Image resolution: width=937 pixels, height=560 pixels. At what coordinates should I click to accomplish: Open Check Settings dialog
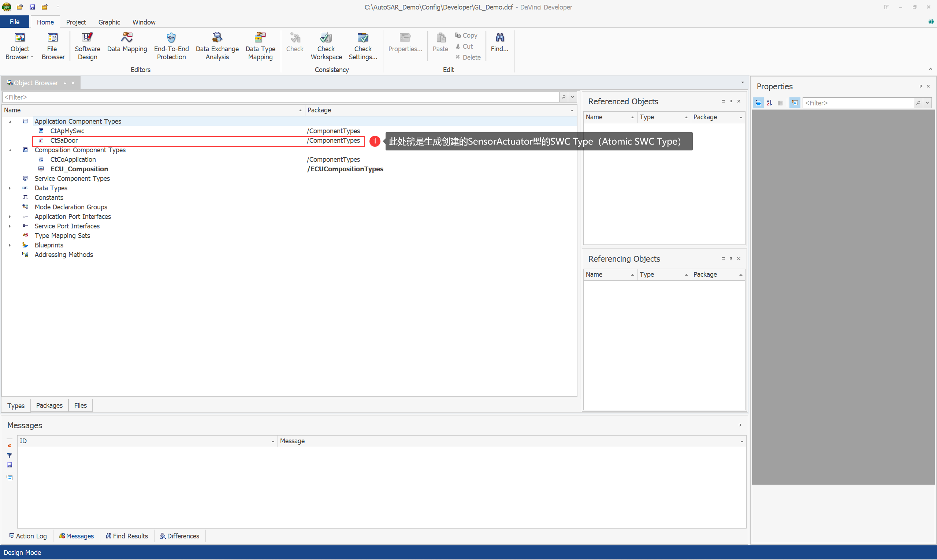[x=363, y=46]
